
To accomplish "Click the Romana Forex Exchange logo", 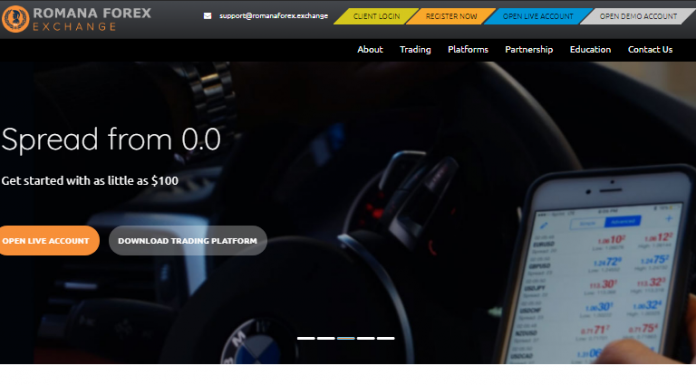I will click(76, 19).
